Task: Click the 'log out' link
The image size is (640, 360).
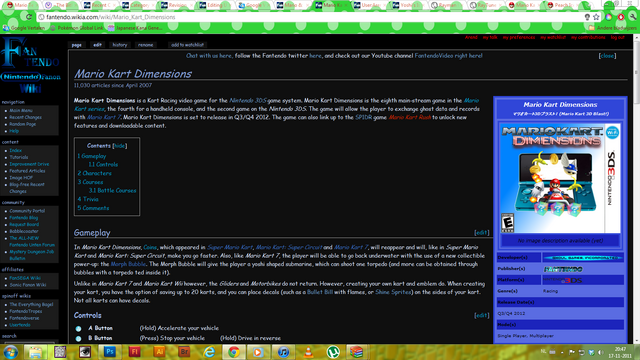Action: point(618,37)
